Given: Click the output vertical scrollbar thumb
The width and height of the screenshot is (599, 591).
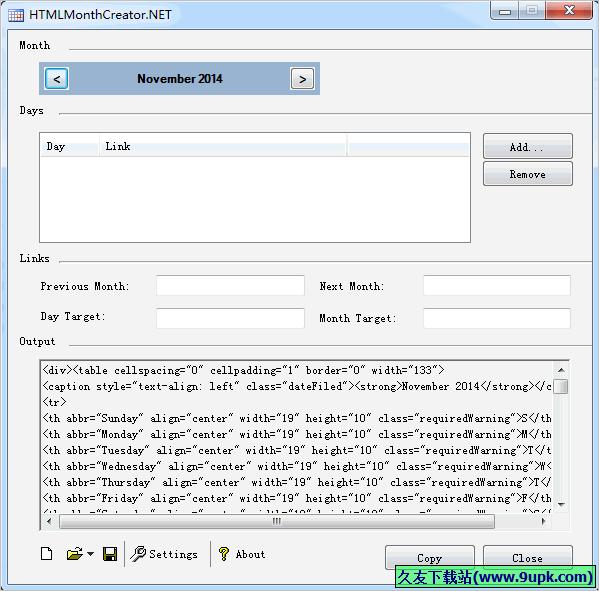Looking at the screenshot, I should point(561,386).
